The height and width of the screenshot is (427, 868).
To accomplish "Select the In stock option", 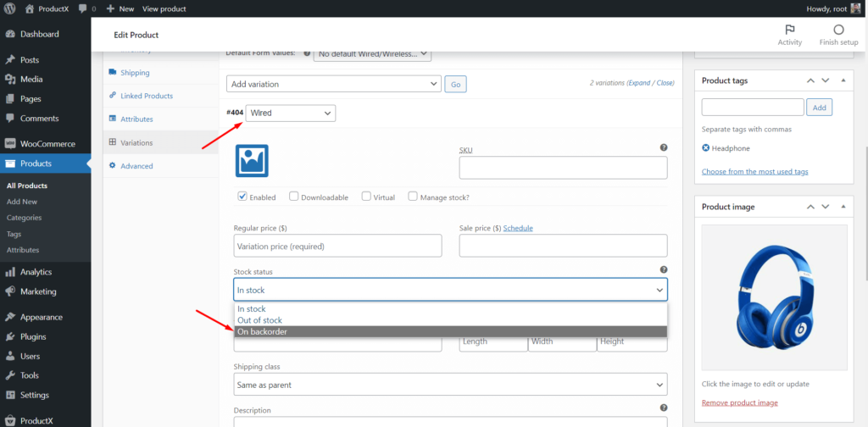I will tap(451, 309).
